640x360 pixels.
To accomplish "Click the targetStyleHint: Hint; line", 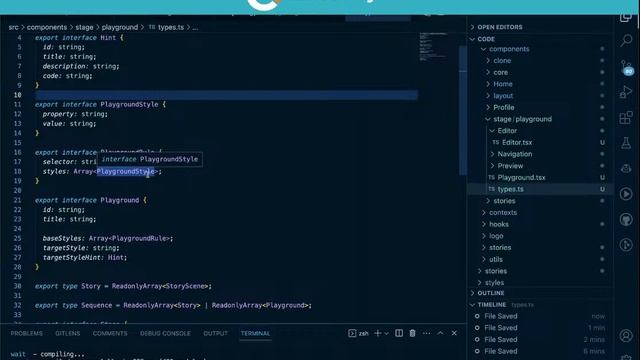I will click(x=85, y=258).
